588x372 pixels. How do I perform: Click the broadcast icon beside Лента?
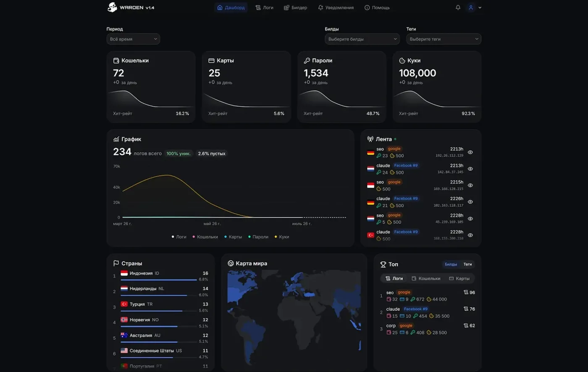370,139
